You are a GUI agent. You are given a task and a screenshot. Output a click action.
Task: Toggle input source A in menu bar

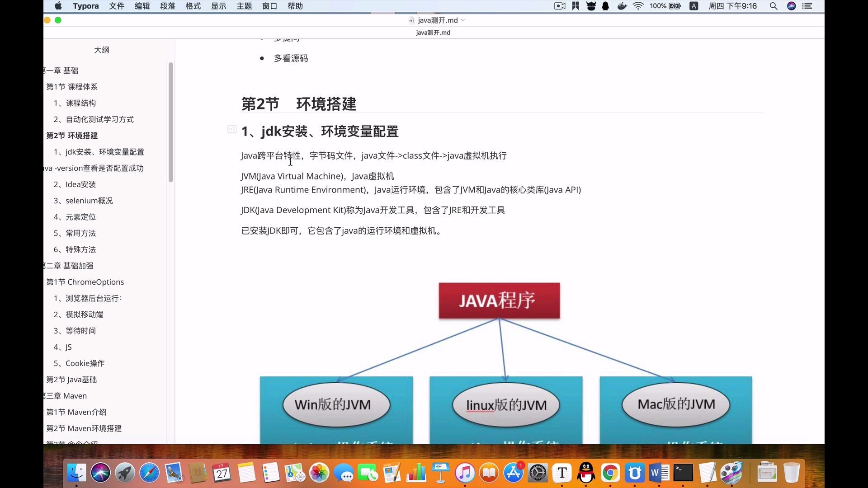(x=693, y=6)
